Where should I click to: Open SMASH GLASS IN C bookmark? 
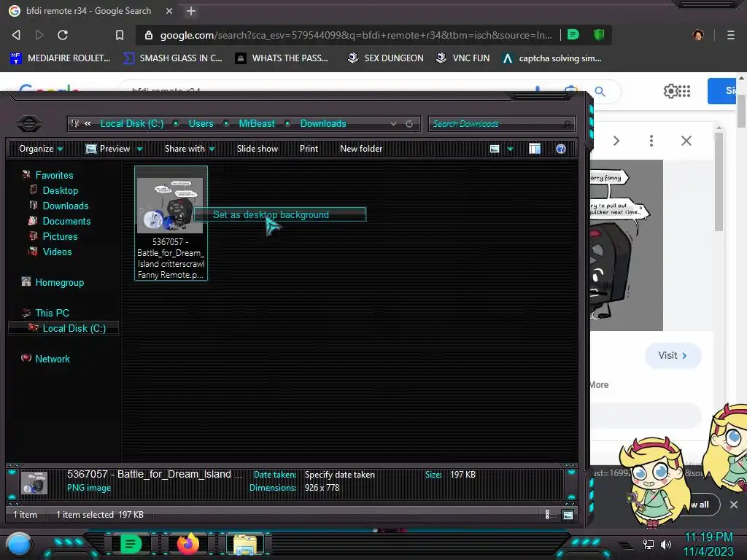(173, 58)
